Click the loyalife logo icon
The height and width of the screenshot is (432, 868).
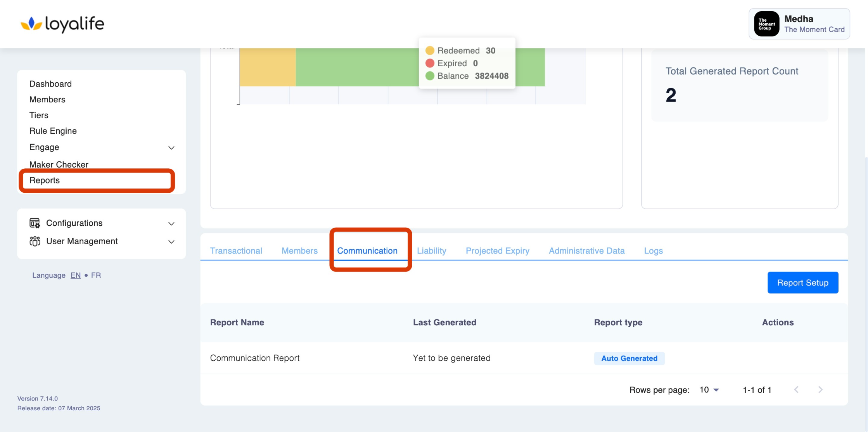pos(31,24)
